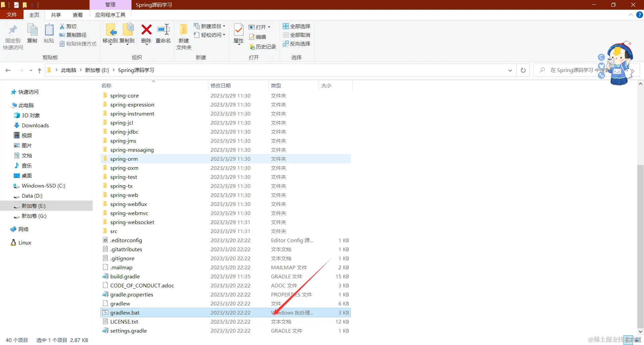Click Paste shortcut (粘贴快捷方式)

(x=78, y=44)
